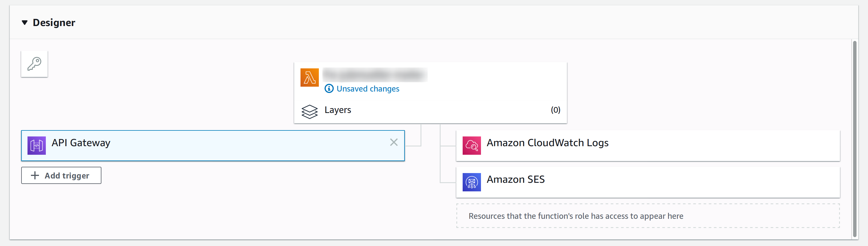Select the Layers row
The image size is (868, 246).
tap(430, 110)
